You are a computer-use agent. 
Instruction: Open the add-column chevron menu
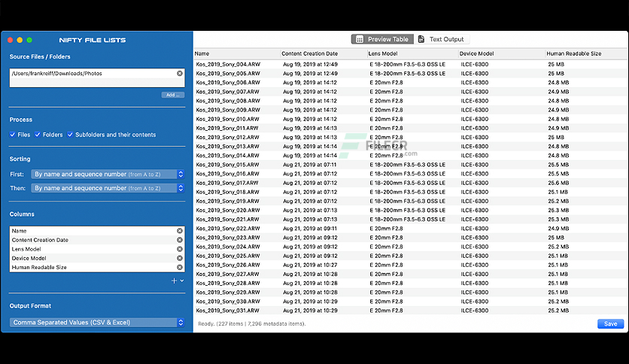182,281
